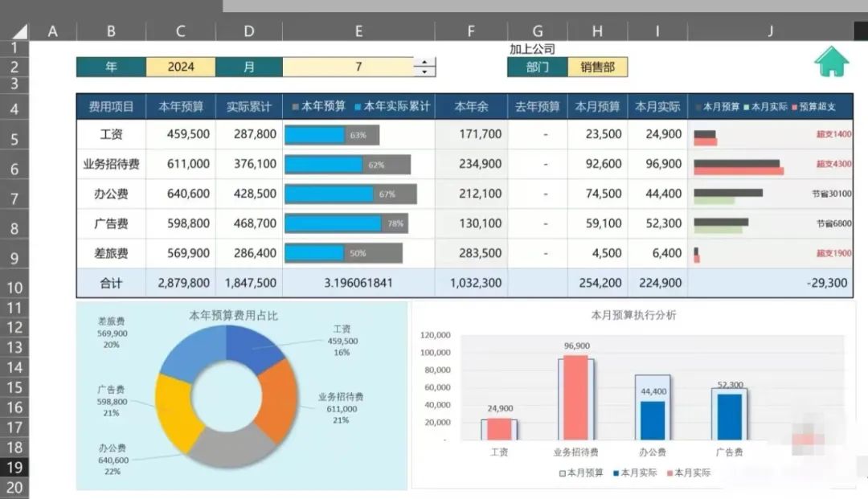This screenshot has height=499, width=868.
Task: Select the 销售部 department cell
Action: (597, 67)
